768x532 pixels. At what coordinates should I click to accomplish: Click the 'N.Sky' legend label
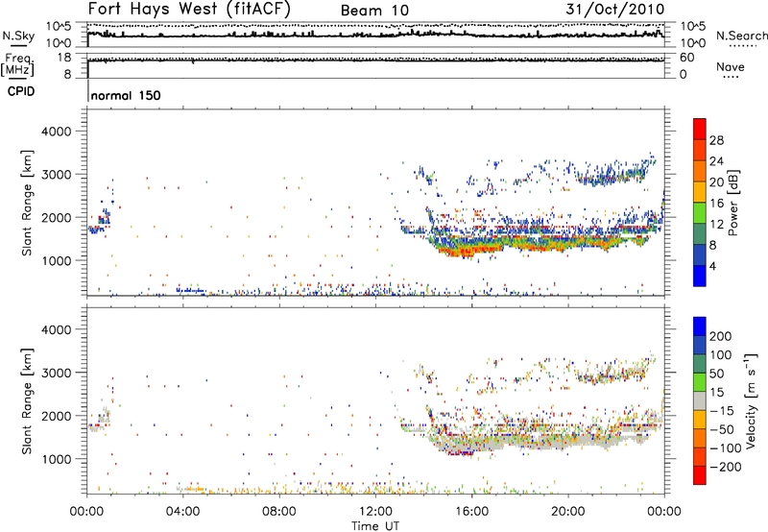click(x=18, y=36)
